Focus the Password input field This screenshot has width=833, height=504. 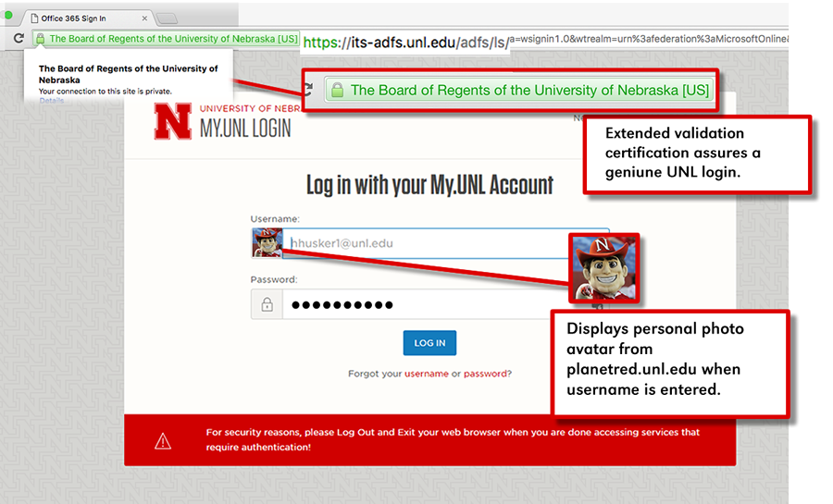tap(444, 304)
